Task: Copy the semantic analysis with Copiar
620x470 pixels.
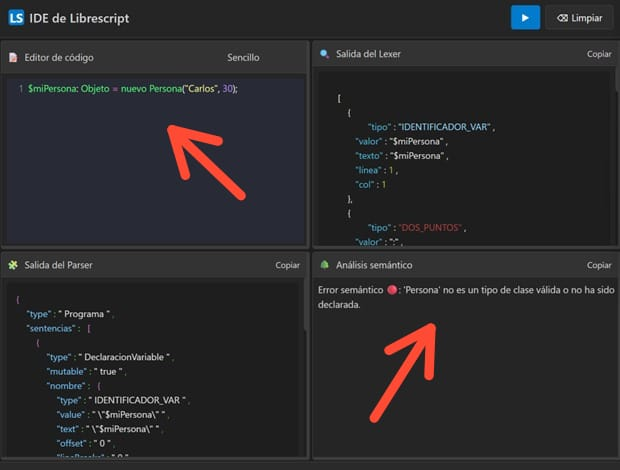Action: point(599,265)
